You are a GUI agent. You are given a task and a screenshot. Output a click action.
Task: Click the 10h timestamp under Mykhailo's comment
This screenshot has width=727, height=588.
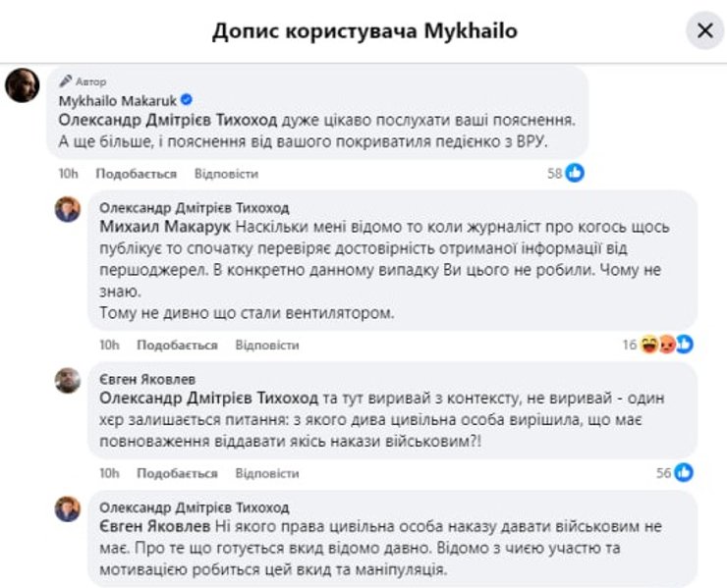click(68, 174)
